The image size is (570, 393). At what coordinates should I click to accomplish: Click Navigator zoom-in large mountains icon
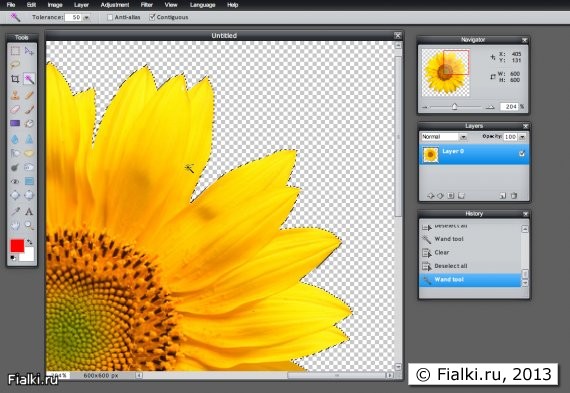coord(490,107)
